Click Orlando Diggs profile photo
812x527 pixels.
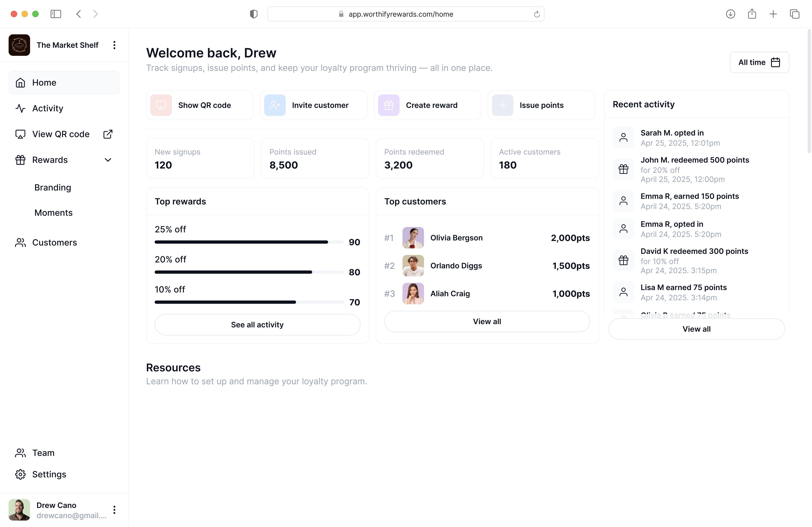(x=413, y=265)
